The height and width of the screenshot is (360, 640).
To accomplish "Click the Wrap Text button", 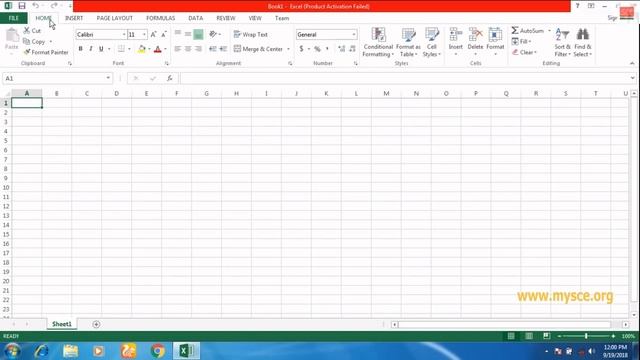I will pos(251,35).
